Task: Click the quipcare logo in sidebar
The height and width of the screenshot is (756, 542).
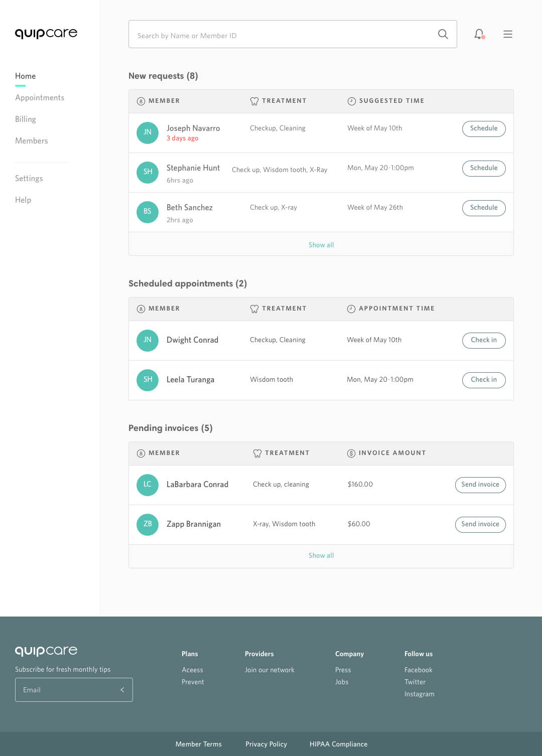Action: point(46,33)
